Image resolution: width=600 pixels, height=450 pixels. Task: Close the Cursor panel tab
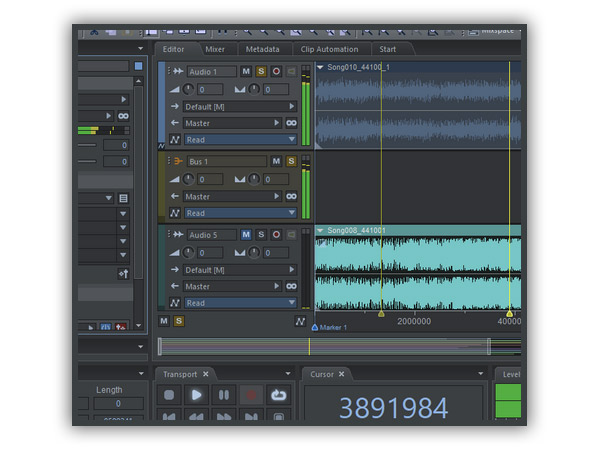pyautogui.click(x=341, y=374)
